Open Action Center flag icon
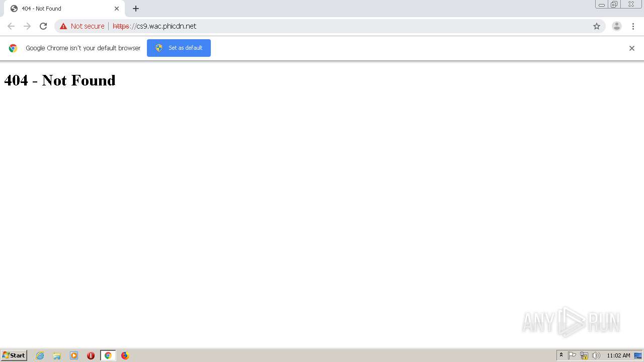 tap(572, 355)
